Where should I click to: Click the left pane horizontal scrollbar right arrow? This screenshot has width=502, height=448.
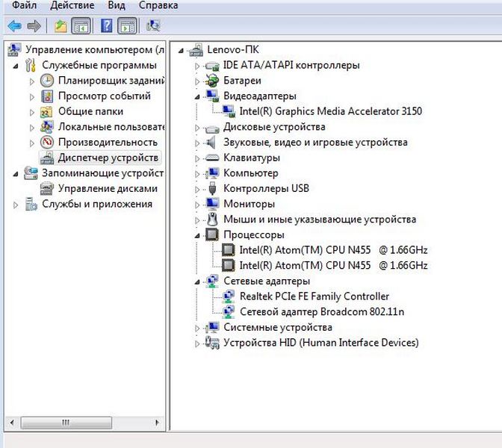coord(159,422)
